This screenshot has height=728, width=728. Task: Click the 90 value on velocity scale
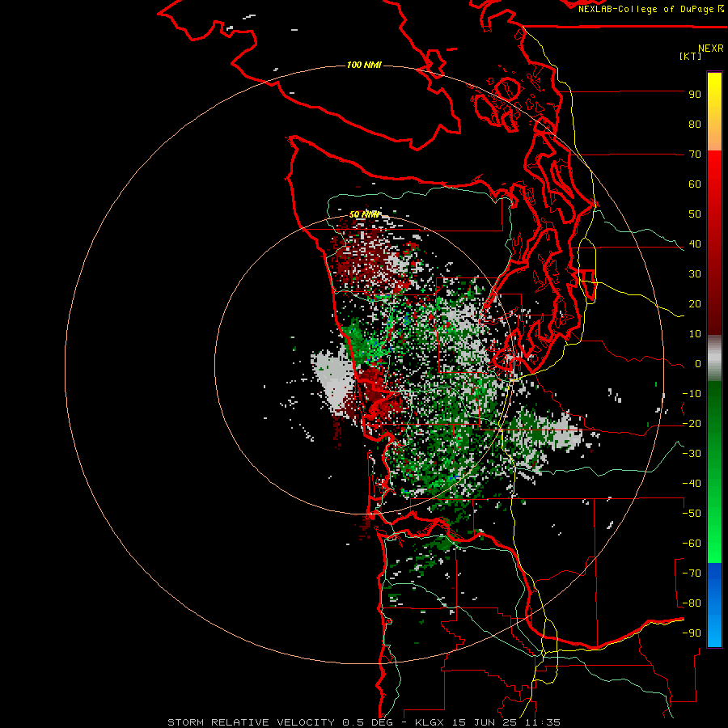tap(695, 95)
